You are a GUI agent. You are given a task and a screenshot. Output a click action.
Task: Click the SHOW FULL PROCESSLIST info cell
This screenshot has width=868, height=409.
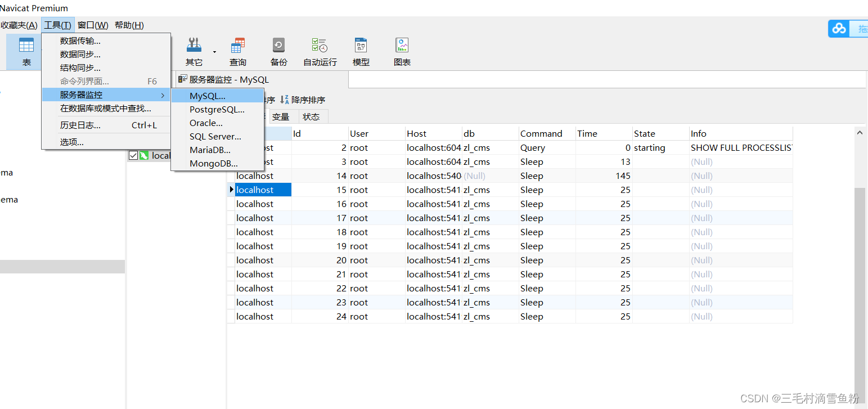(x=741, y=147)
